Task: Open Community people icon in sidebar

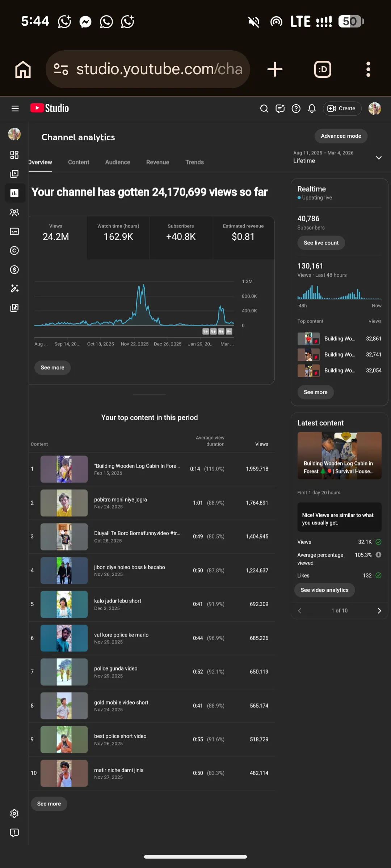Action: [14, 212]
